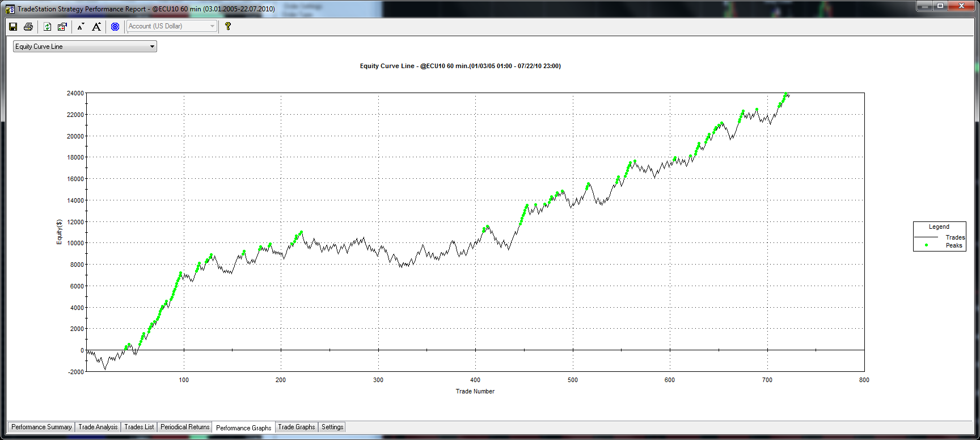Open help with the question mark icon

coord(228,26)
